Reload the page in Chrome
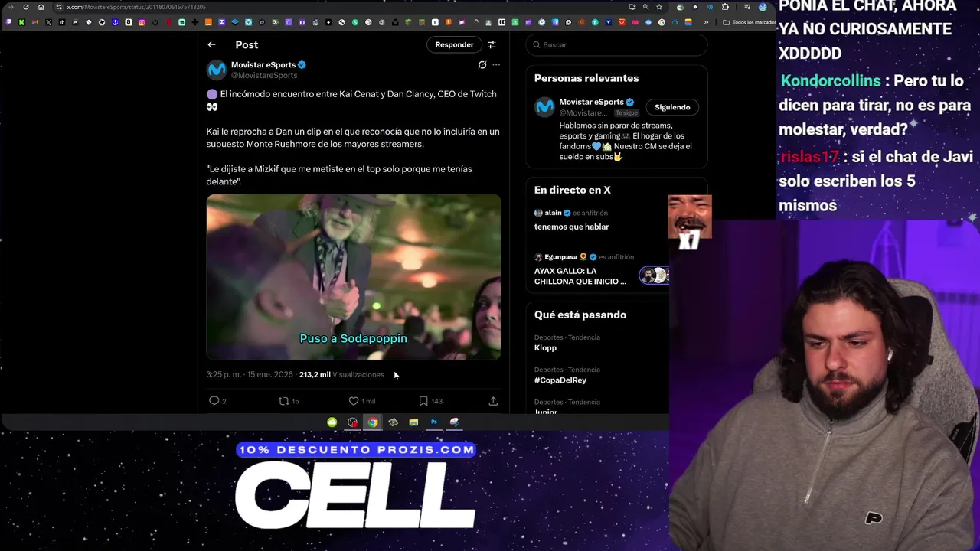 26,7
